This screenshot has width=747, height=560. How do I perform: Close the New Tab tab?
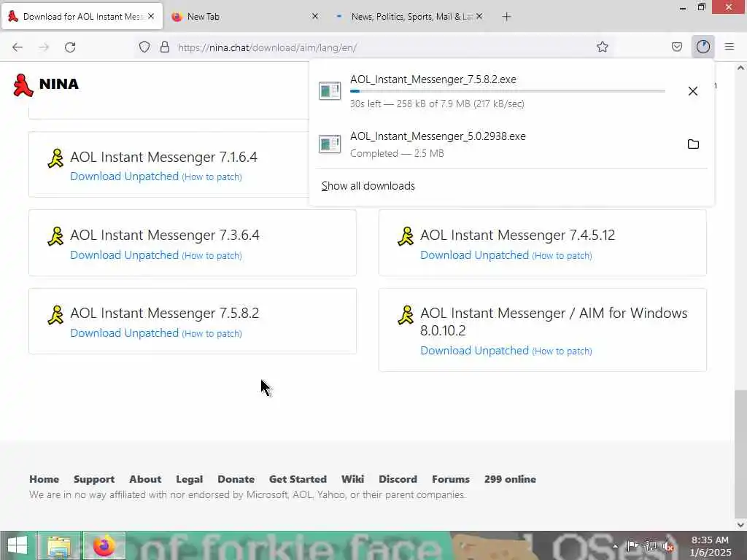tap(315, 16)
